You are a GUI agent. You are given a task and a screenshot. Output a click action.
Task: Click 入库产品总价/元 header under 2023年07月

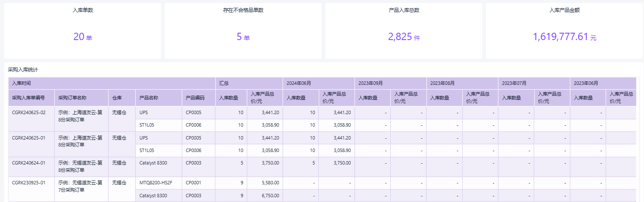pos(552,98)
